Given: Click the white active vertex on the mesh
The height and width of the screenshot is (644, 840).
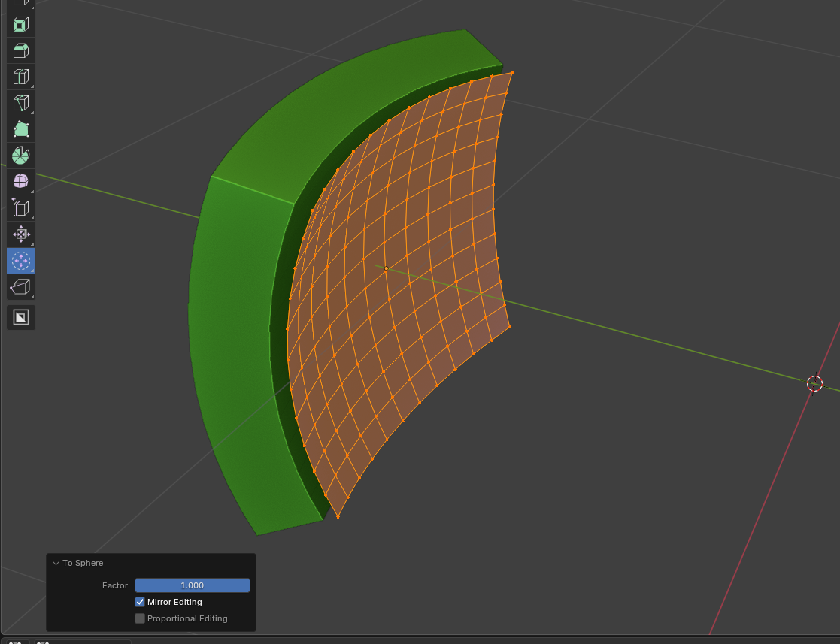Looking at the screenshot, I should tap(387, 268).
